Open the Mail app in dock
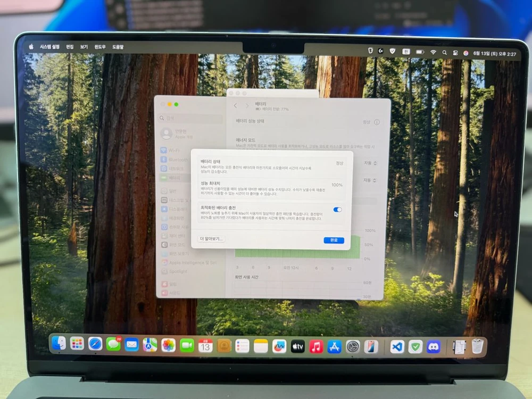The width and height of the screenshot is (532, 399). (x=131, y=345)
